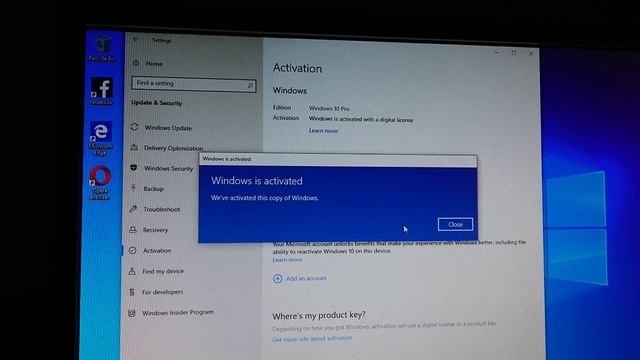Launch Microsoft Edge desktop shortcut
The width and height of the screenshot is (640, 360).
pyautogui.click(x=100, y=139)
